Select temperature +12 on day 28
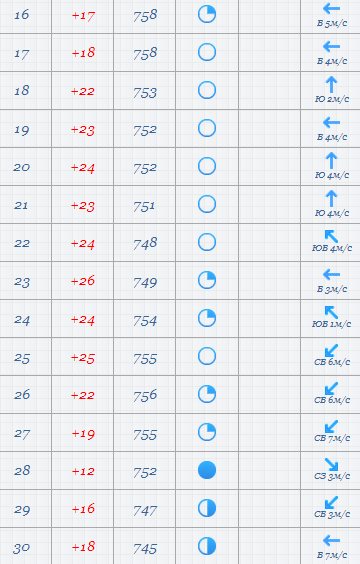This screenshot has width=360, height=564. point(83,471)
